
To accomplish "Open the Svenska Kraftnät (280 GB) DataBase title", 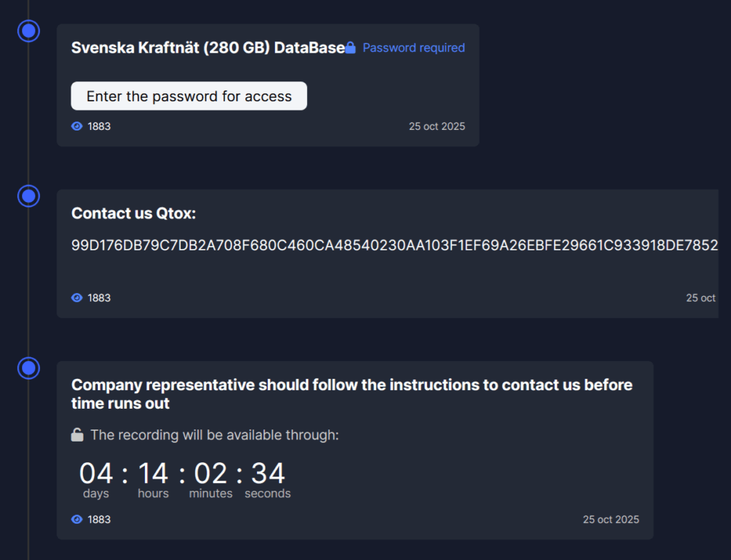I will click(208, 48).
